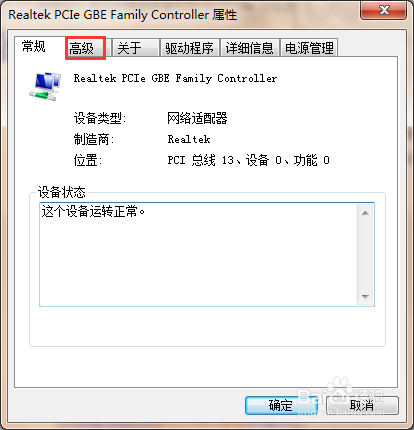The height and width of the screenshot is (430, 414).
Task: Open the 详细信息 tab
Action: (x=249, y=48)
